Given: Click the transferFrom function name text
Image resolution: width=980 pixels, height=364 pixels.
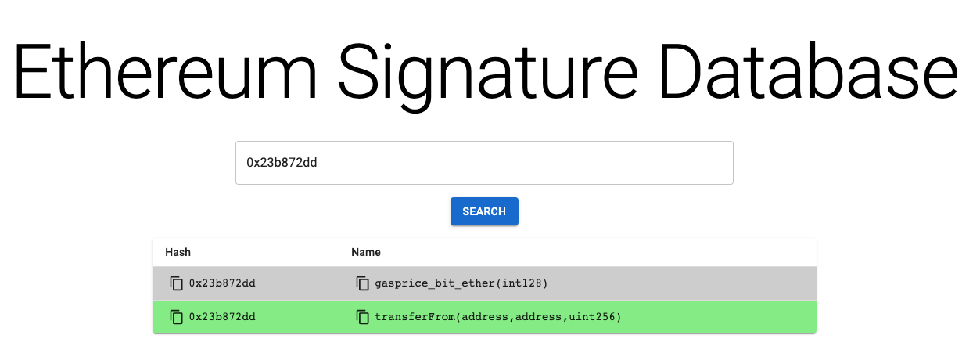Looking at the screenshot, I should [x=415, y=317].
